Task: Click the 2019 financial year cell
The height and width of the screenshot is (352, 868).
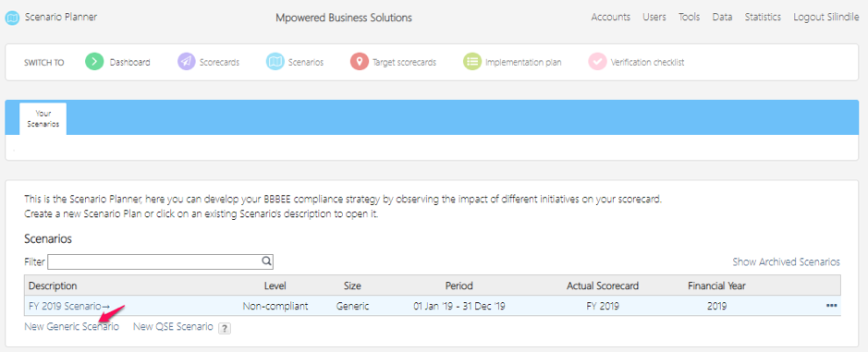Action: point(716,306)
